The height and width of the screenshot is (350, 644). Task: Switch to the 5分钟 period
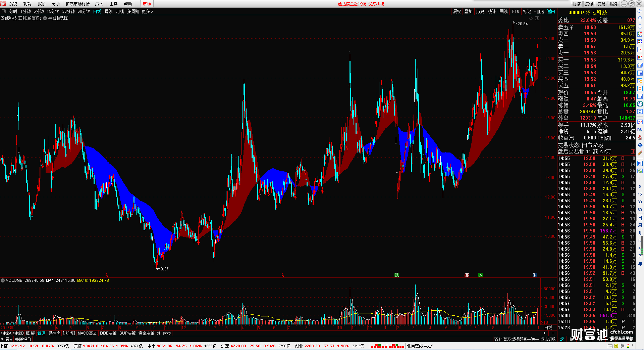[x=39, y=11]
